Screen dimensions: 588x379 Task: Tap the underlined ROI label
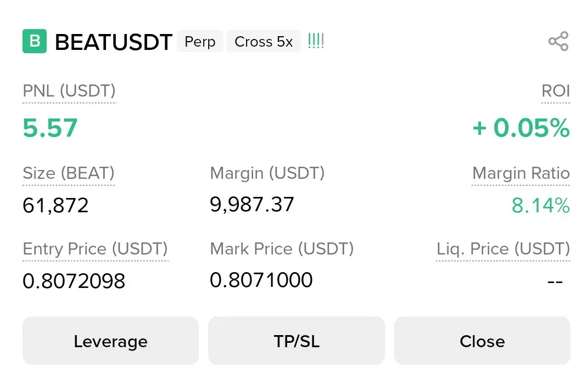point(556,91)
